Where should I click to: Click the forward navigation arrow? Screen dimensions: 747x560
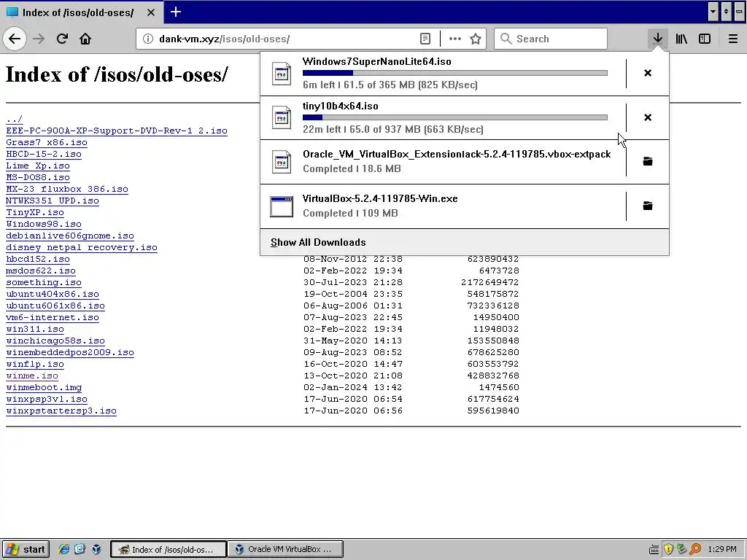[x=39, y=39]
